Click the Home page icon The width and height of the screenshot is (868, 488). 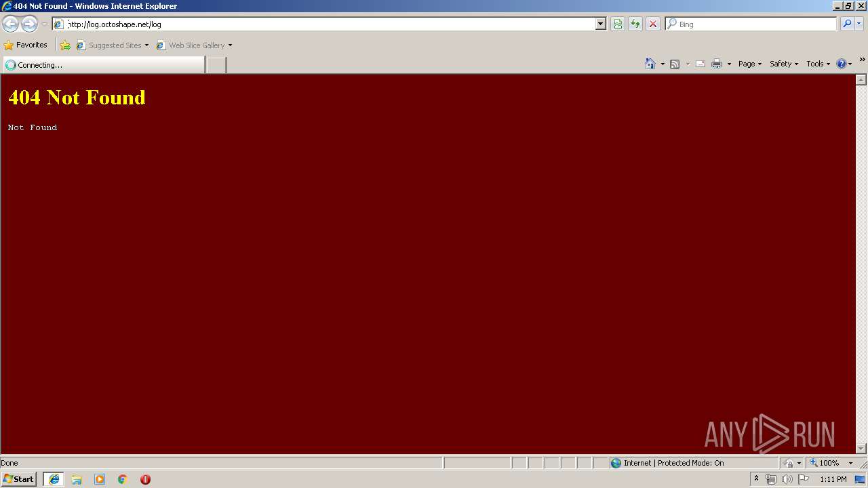[650, 64]
